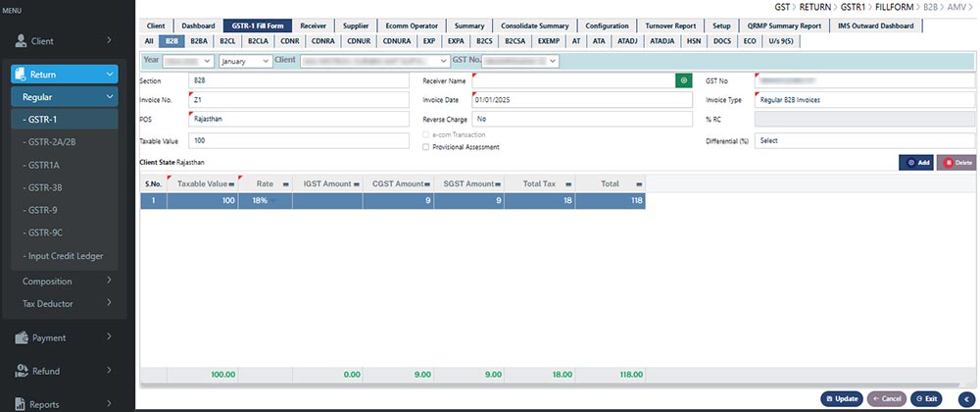Select the HSN section tab

tap(694, 42)
